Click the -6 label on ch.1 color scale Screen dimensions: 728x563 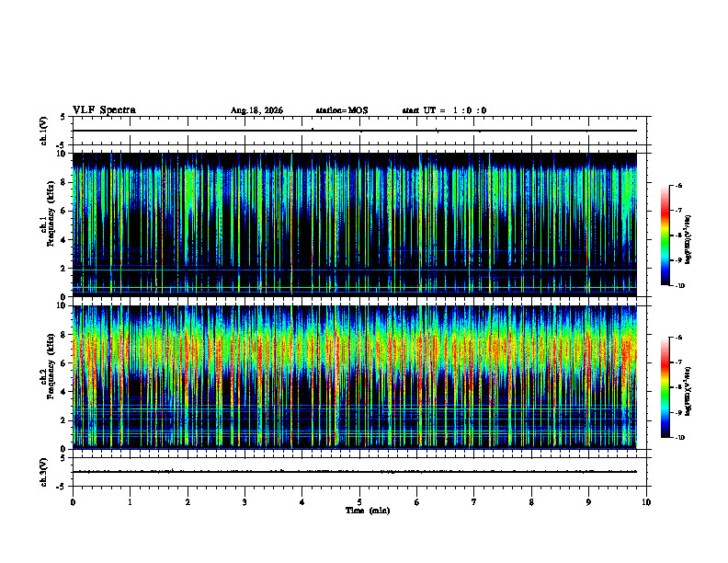pyautogui.click(x=678, y=185)
